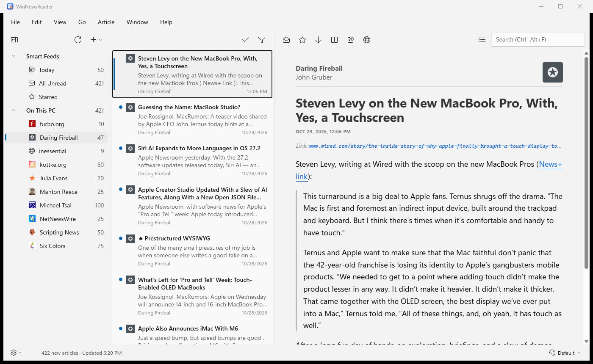The width and height of the screenshot is (593, 364).
Task: Select the furbo.org feed
Action: pyautogui.click(x=56, y=124)
